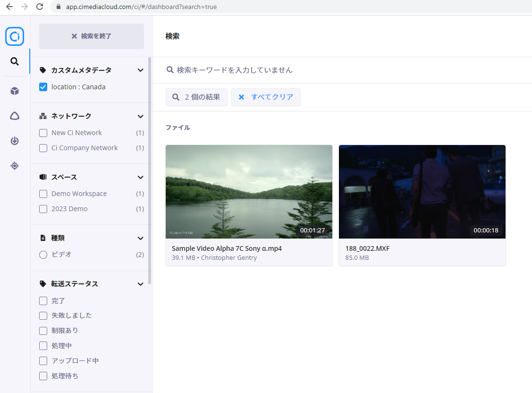Open the target crosshair sidebar icon
The width and height of the screenshot is (532, 393).
point(15,166)
